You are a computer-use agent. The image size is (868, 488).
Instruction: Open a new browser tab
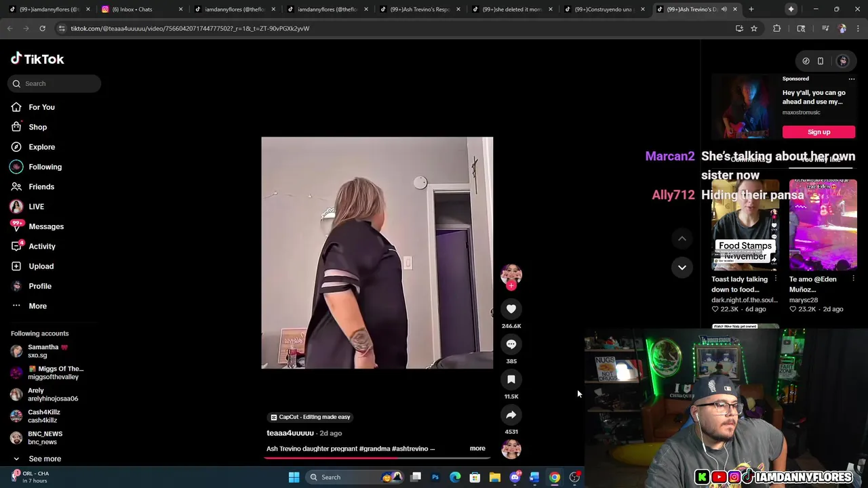point(751,9)
